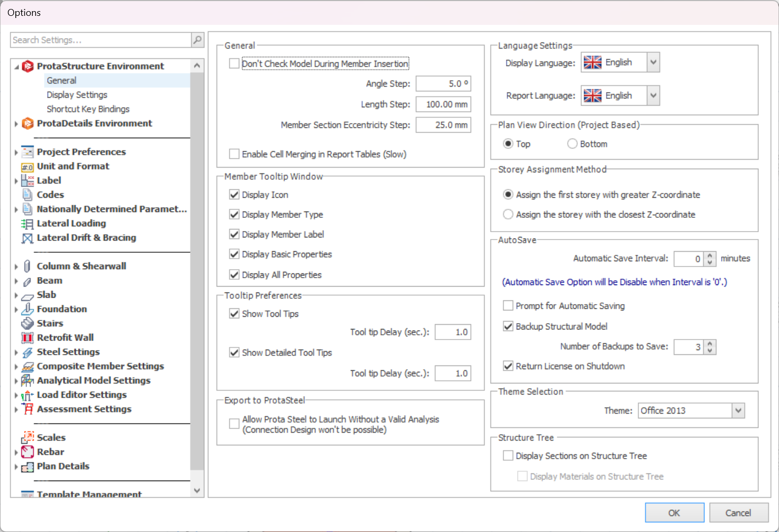
Task: Uncheck Backup Structural Model
Action: (x=508, y=326)
